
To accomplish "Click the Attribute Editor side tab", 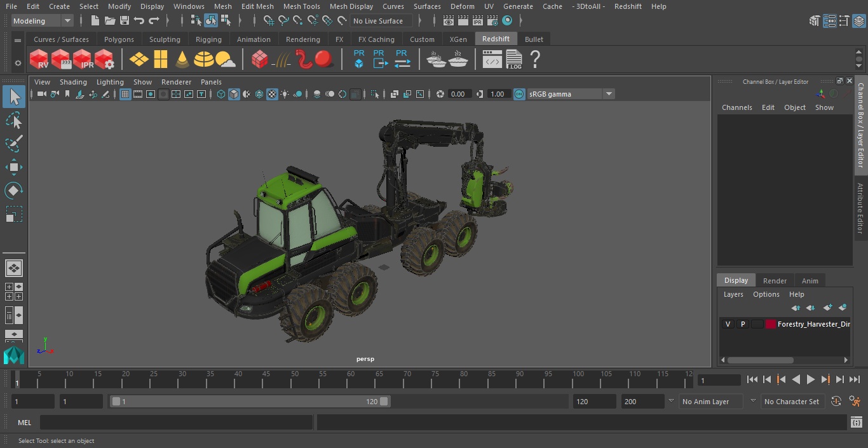I will point(860,208).
